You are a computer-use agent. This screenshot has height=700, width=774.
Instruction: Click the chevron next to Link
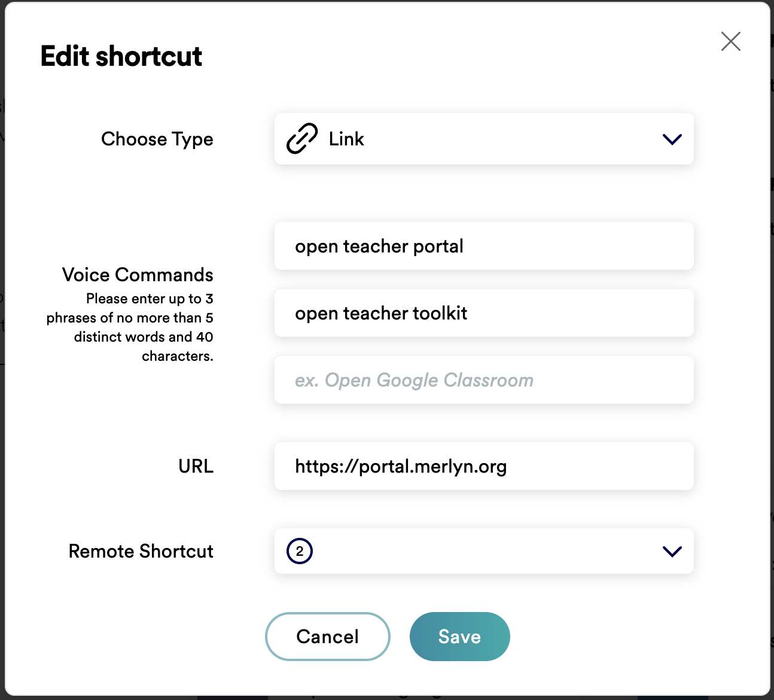click(672, 139)
